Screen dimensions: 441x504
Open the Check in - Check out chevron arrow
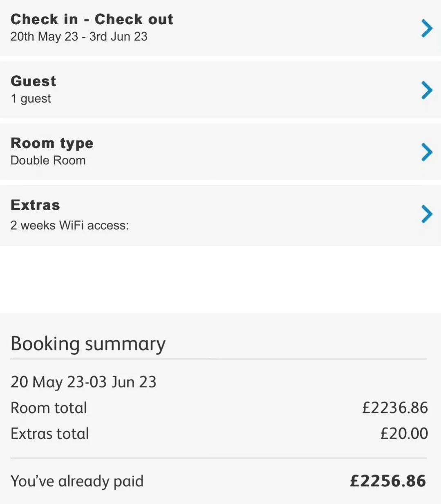(427, 28)
